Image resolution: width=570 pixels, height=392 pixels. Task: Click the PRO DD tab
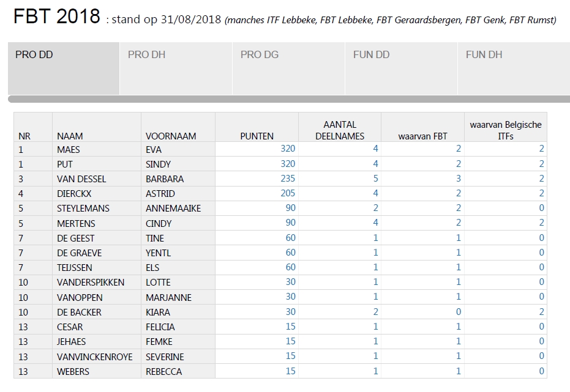[34, 55]
